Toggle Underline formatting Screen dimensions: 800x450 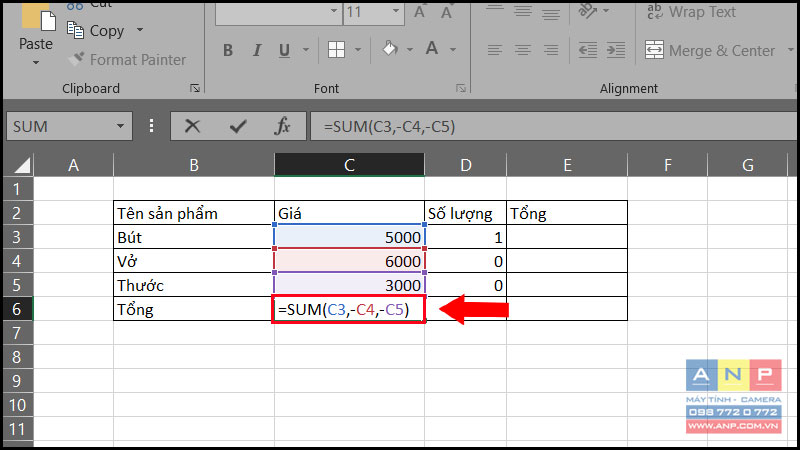(284, 50)
